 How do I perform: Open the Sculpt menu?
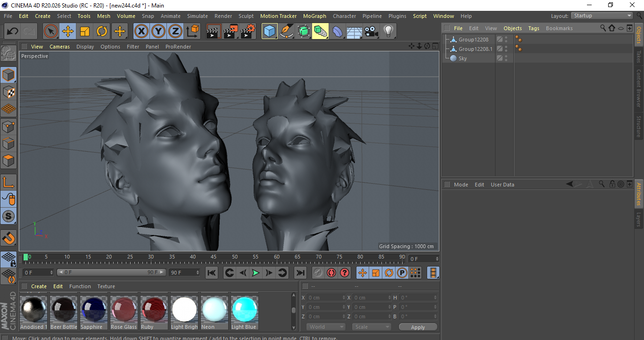tap(246, 16)
